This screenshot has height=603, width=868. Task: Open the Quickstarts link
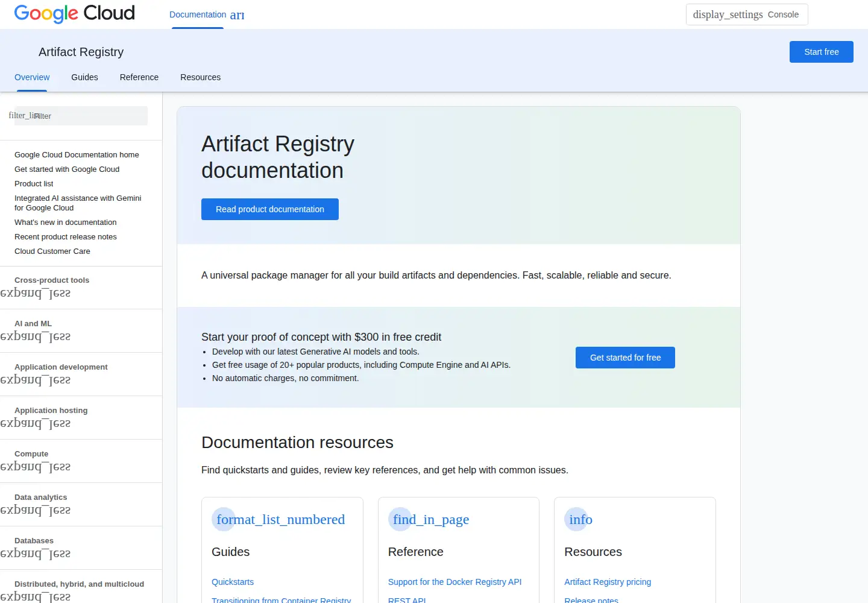233,582
